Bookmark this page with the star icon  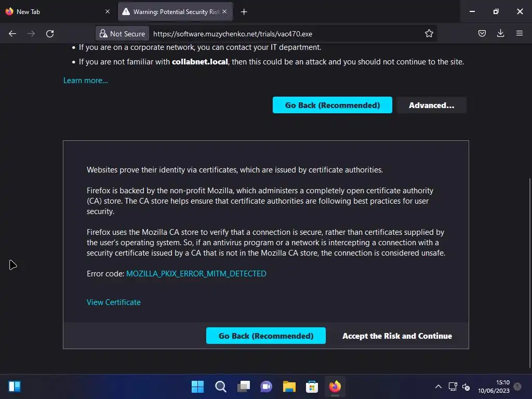(x=429, y=33)
